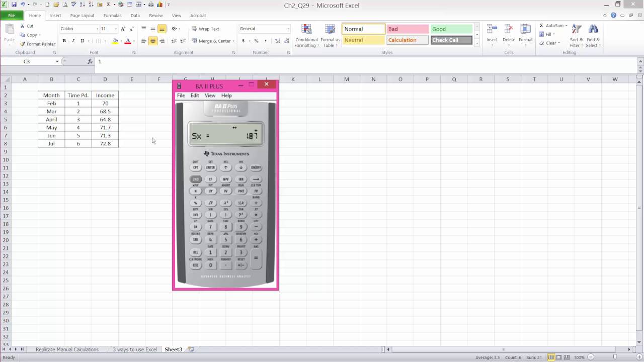Expand the Merge & Center dropdown arrow
The width and height of the screenshot is (644, 362).
tap(234, 41)
